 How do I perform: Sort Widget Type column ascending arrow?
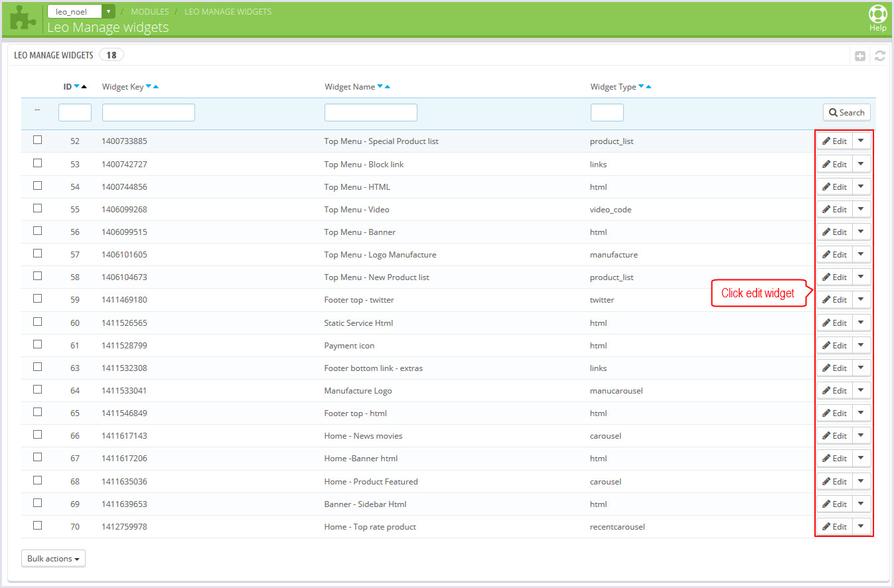pos(648,87)
